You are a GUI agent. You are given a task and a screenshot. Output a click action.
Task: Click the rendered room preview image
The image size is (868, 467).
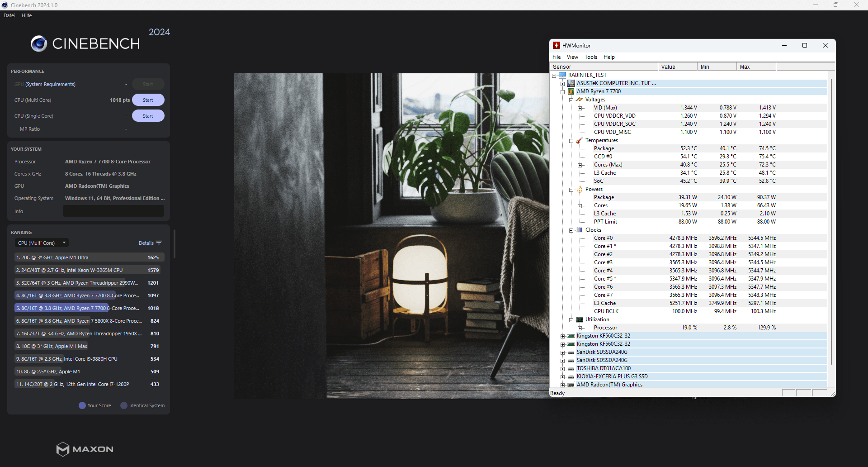[392, 236]
